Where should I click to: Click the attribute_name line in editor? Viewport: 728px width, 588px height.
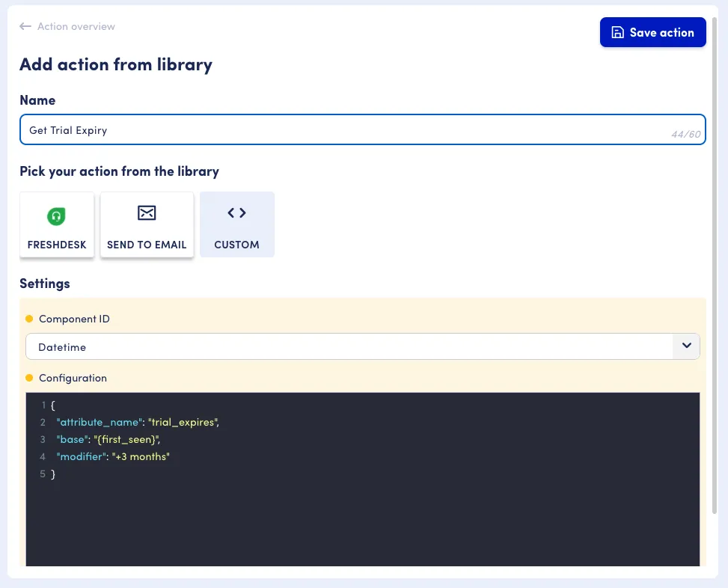click(138, 422)
